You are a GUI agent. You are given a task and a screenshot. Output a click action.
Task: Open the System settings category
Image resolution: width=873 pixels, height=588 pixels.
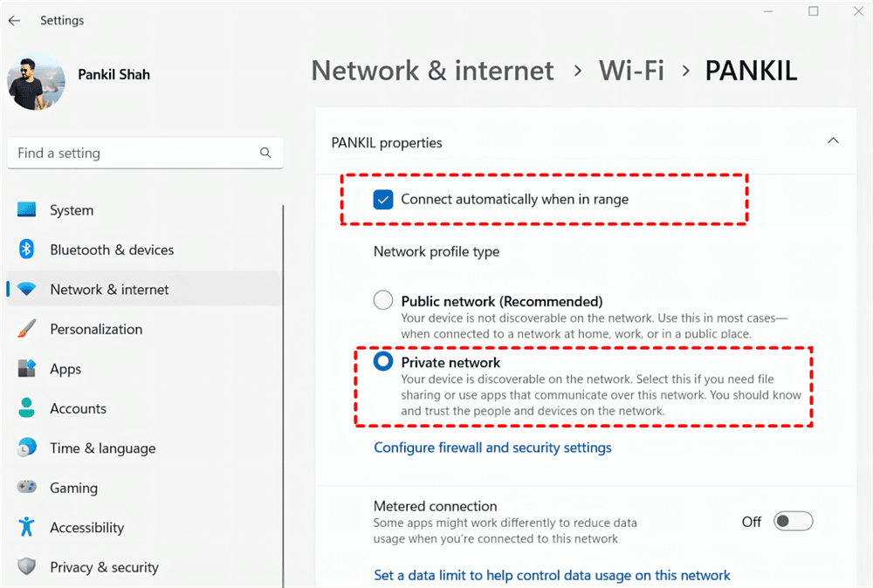(x=72, y=210)
